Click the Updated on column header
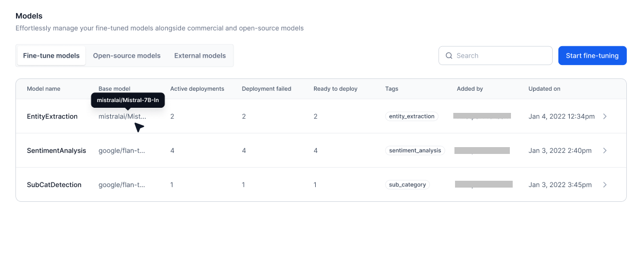This screenshot has height=264, width=644. [544, 89]
